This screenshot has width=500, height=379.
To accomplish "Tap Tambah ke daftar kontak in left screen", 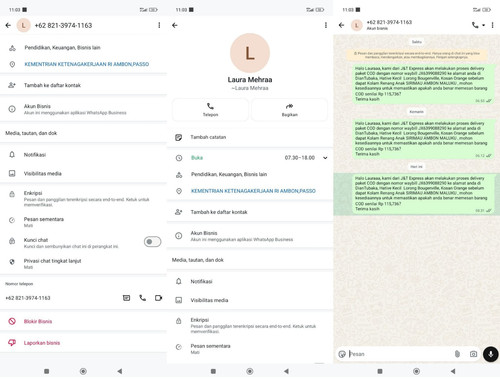I will tap(83, 85).
